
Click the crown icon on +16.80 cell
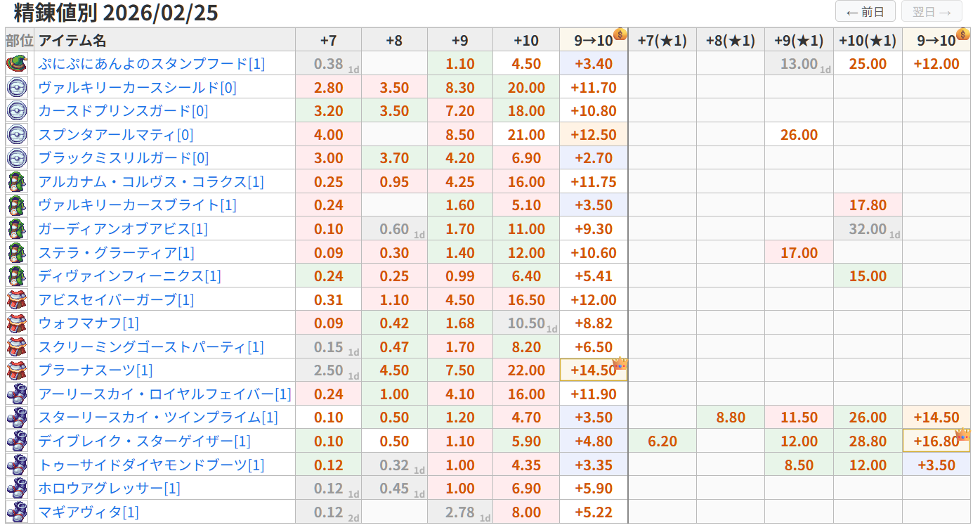(x=962, y=434)
